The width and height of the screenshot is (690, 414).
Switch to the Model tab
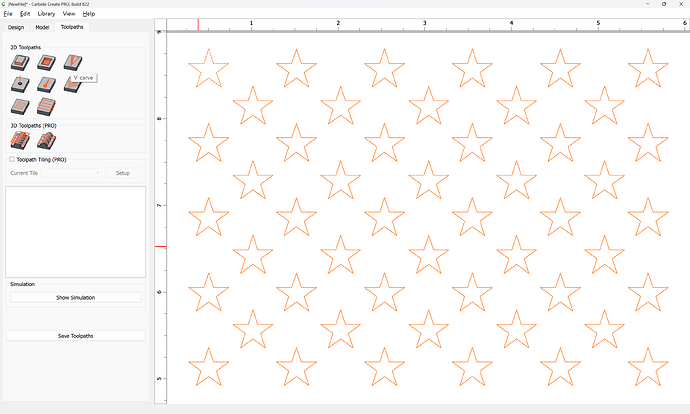click(x=42, y=27)
